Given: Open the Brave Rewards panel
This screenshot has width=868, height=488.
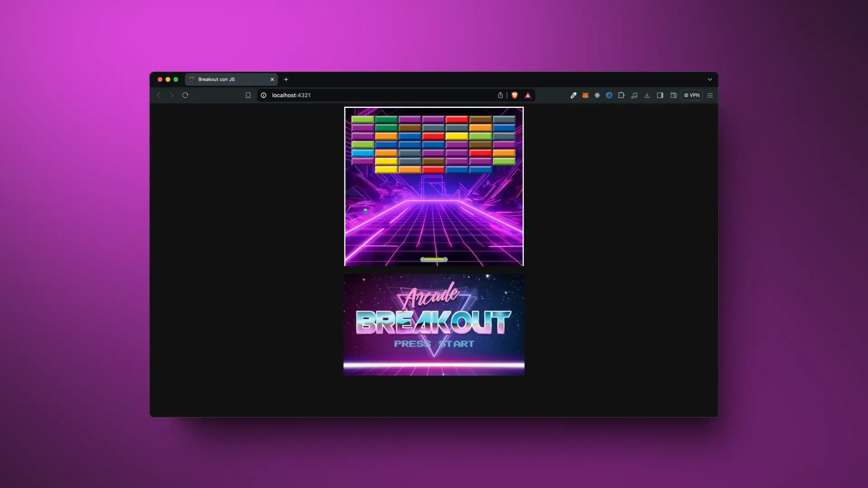Looking at the screenshot, I should pyautogui.click(x=528, y=95).
